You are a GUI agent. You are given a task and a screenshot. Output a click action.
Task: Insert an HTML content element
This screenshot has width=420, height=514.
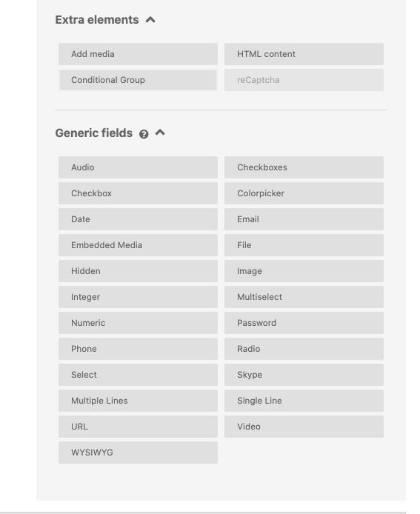[304, 54]
